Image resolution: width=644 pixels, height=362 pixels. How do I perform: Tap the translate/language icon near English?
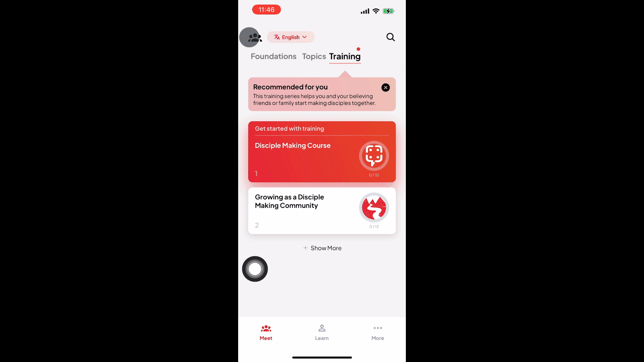point(277,37)
